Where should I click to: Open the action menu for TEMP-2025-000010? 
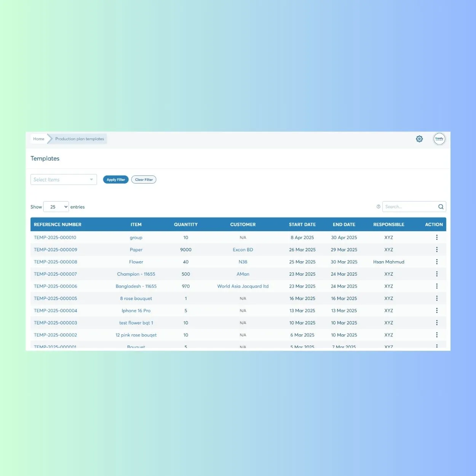437,237
